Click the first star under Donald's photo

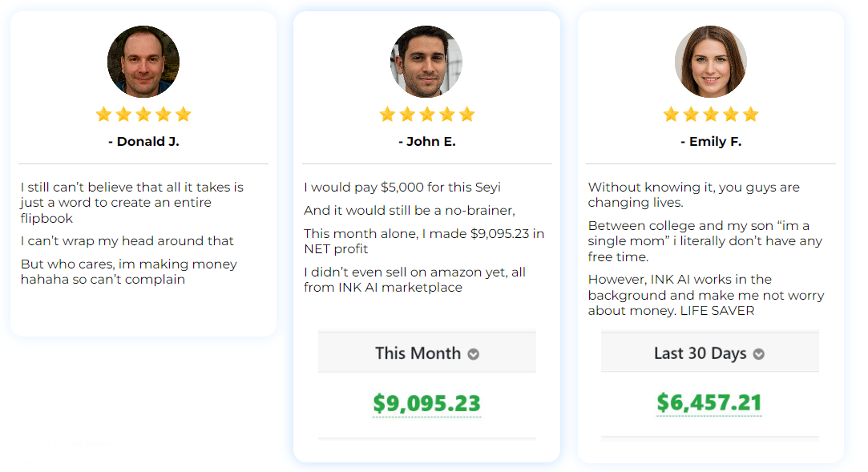coord(103,115)
